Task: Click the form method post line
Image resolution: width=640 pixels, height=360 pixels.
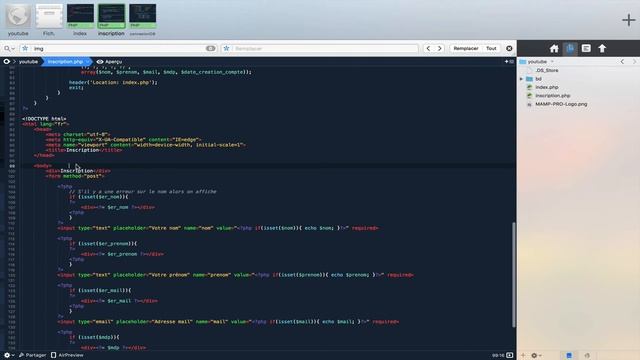Action: point(75,176)
